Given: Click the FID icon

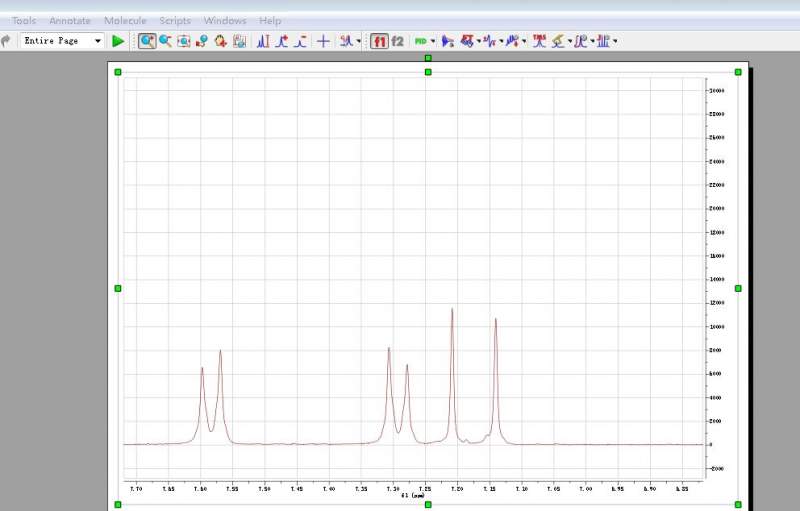Looking at the screenshot, I should [420, 41].
